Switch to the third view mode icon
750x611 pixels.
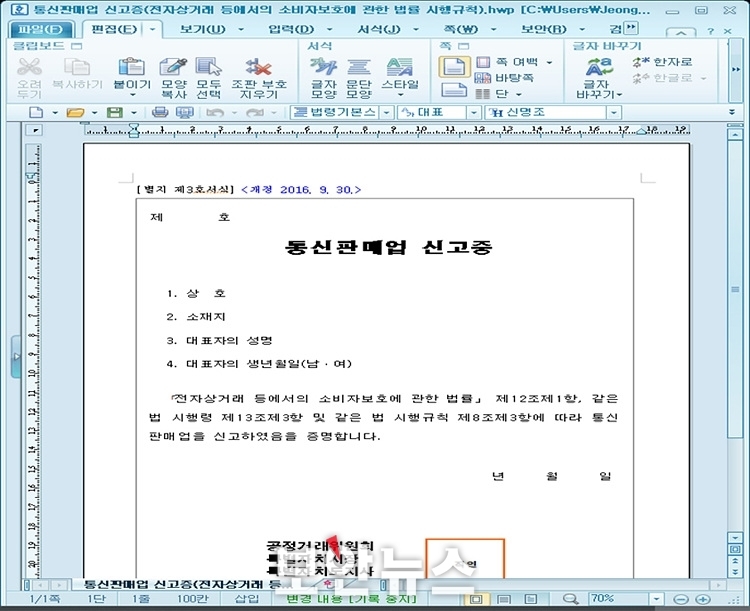pos(531,599)
